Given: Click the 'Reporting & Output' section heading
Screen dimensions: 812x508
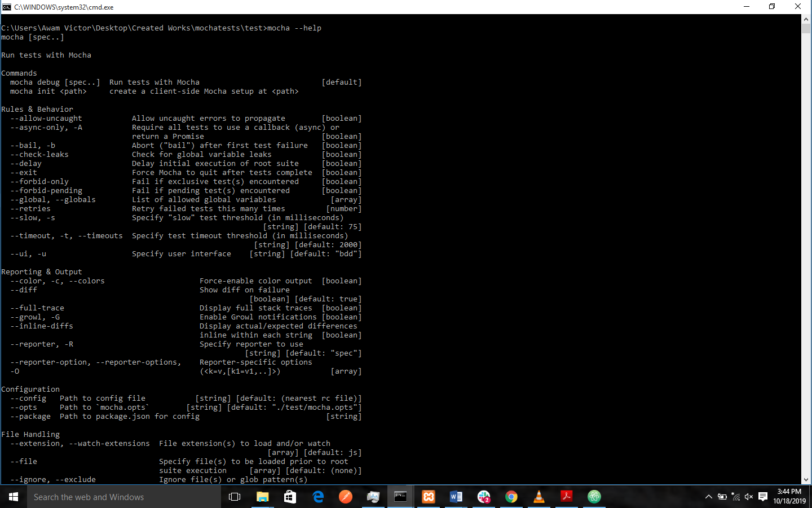Looking at the screenshot, I should tap(42, 272).
